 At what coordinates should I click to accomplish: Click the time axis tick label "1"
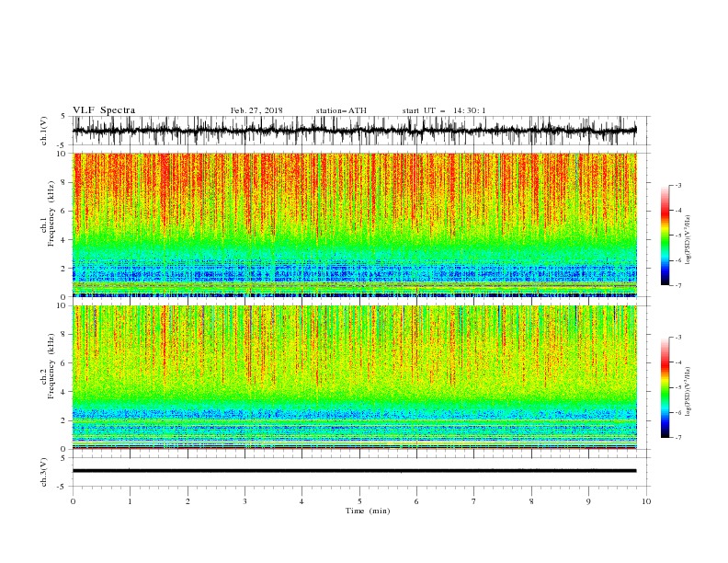point(130,501)
